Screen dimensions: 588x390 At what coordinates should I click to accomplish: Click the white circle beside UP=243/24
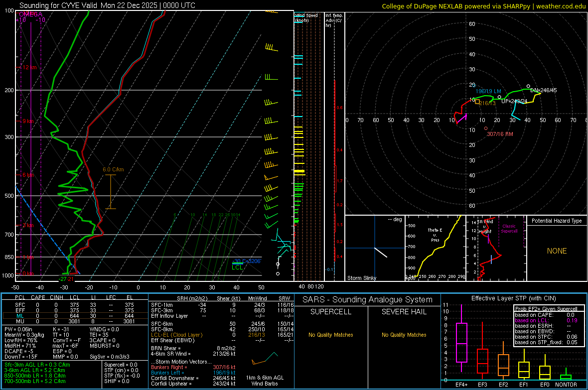click(499, 97)
